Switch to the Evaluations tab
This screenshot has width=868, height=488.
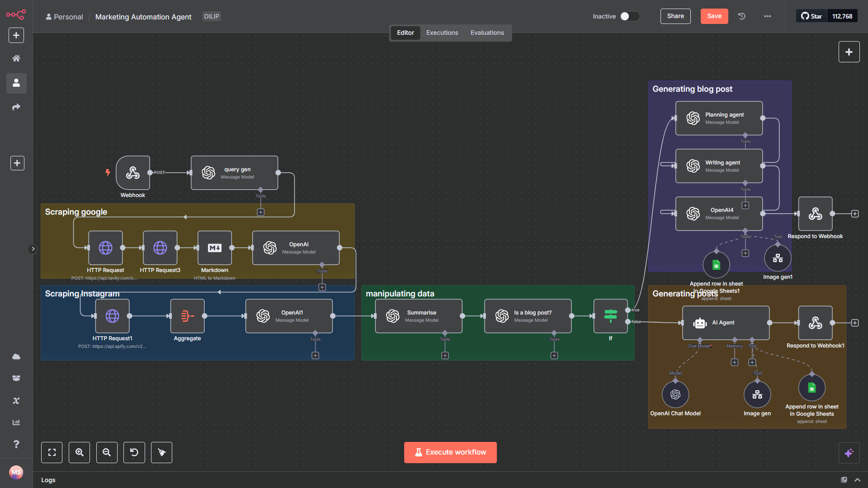click(x=487, y=33)
